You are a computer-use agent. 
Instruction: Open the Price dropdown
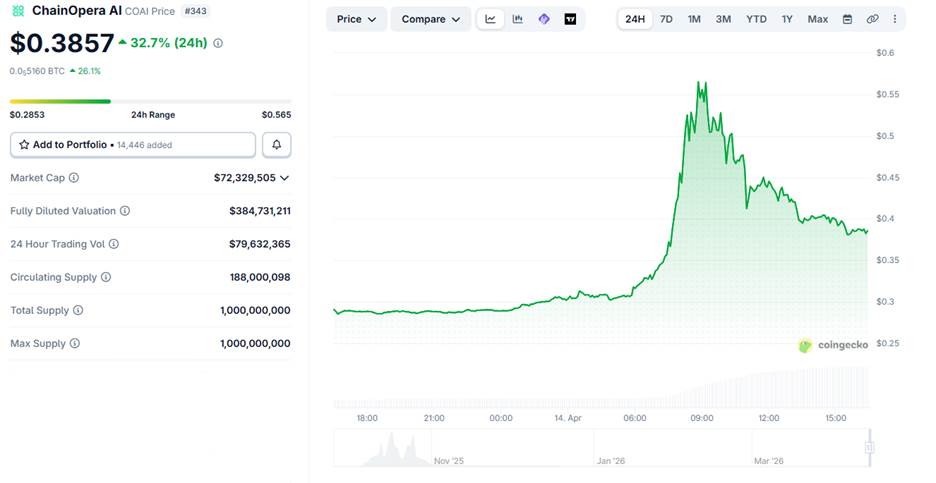pyautogui.click(x=356, y=19)
